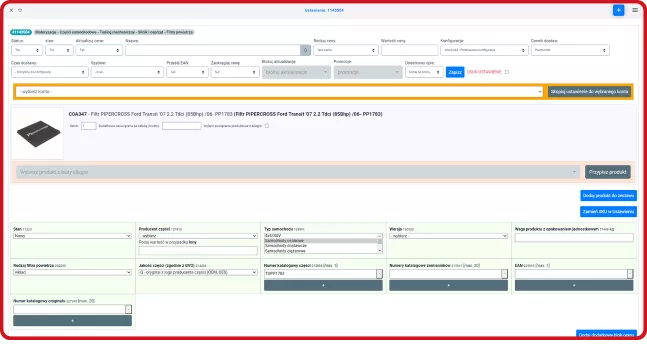The width and height of the screenshot is (647, 364).
Task: Select Samochody osobowe in Typ samochodu list
Action: pos(321,241)
